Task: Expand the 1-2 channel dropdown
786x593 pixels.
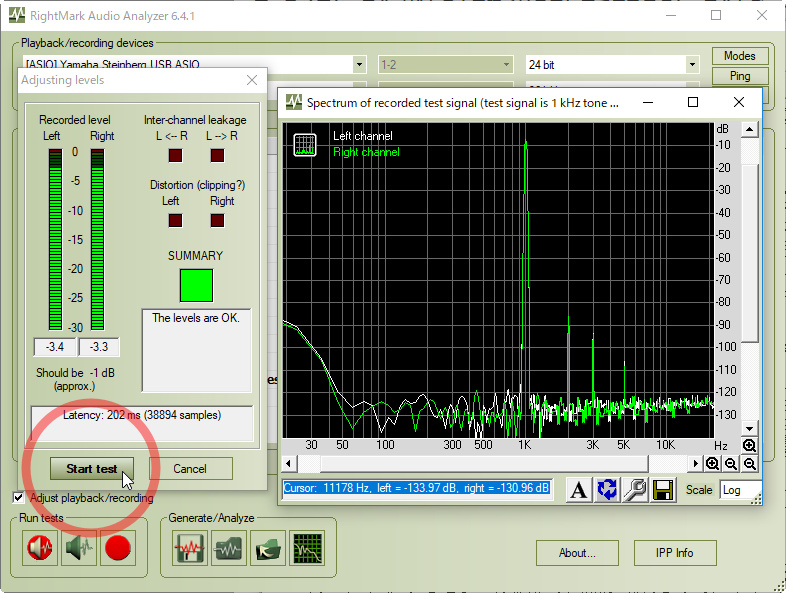Action: [506, 65]
